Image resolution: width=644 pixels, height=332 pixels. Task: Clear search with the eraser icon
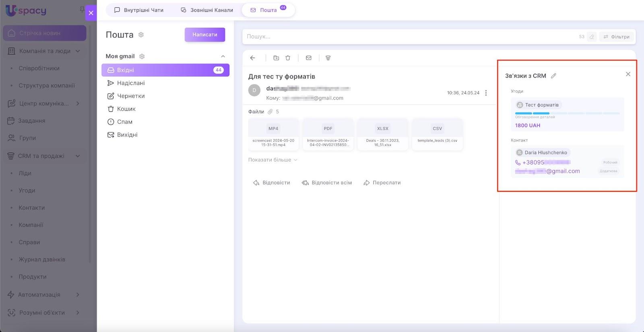click(592, 37)
